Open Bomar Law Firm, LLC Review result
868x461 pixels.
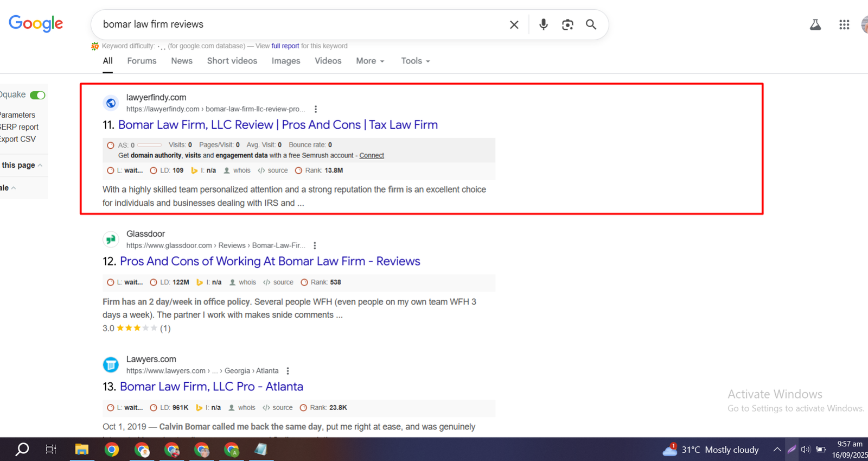[x=278, y=125]
